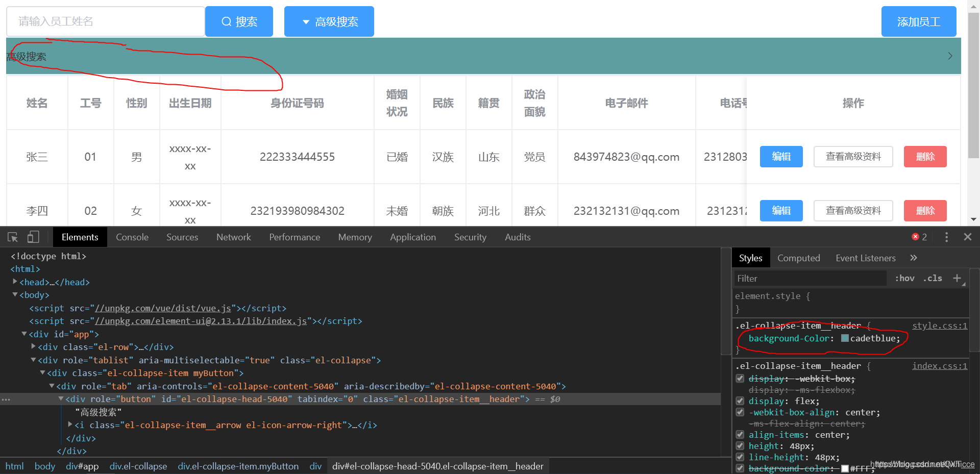
Task: Select the Computed sub-tab
Action: (x=798, y=258)
